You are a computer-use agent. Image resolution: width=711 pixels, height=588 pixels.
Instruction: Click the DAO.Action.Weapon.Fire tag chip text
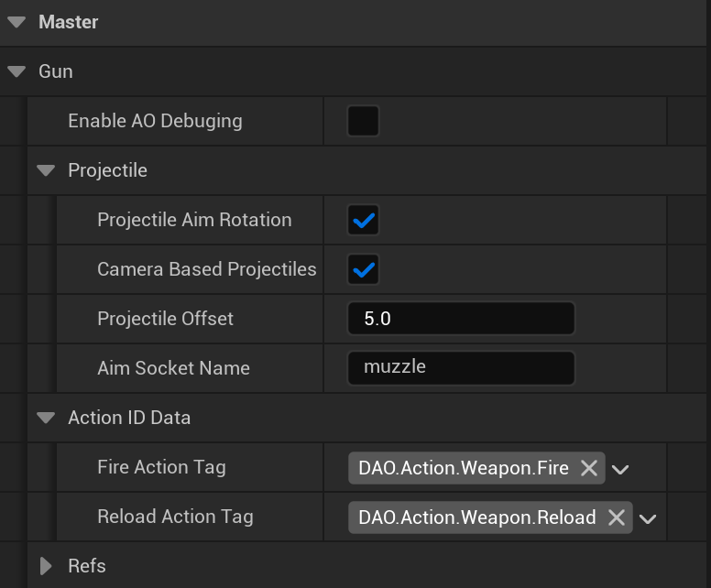pyautogui.click(x=463, y=469)
